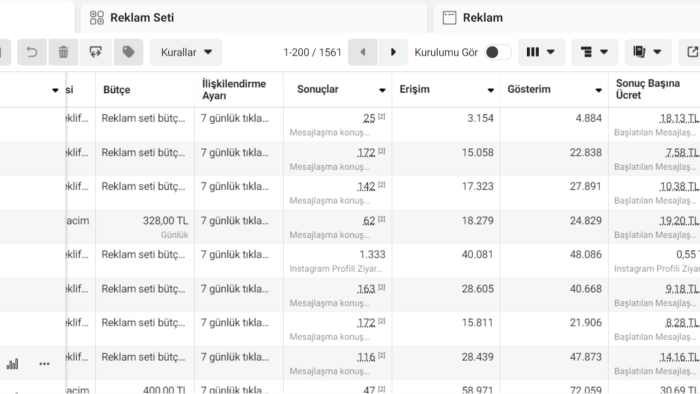Open the columns layout dropdown
Image resolution: width=700 pixels, height=394 pixels.
click(541, 52)
